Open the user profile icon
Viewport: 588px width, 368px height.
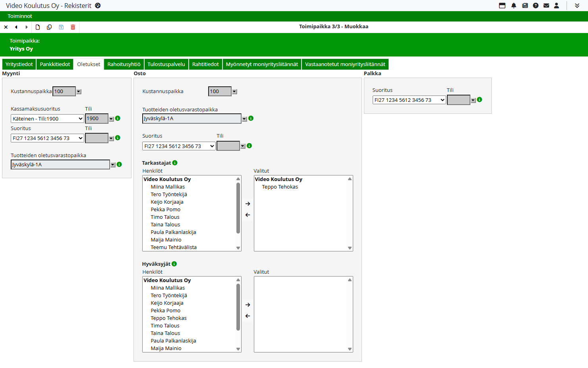pos(557,6)
